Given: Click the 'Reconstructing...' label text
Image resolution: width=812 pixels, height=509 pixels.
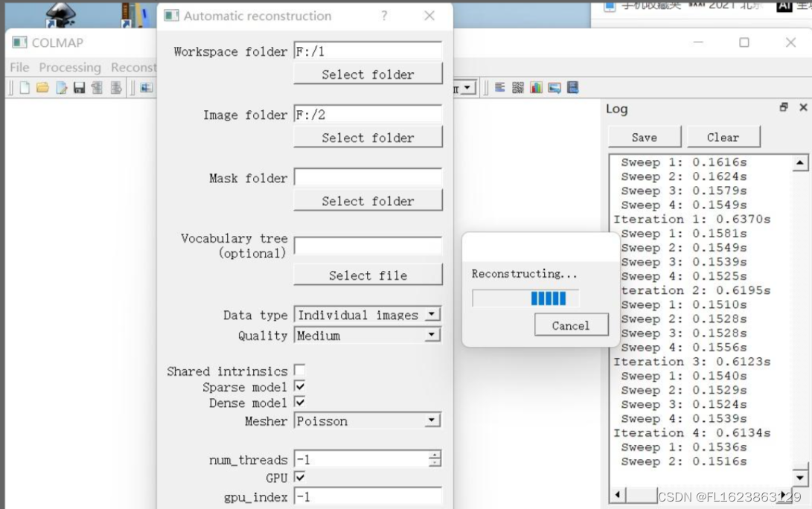Looking at the screenshot, I should (x=524, y=273).
